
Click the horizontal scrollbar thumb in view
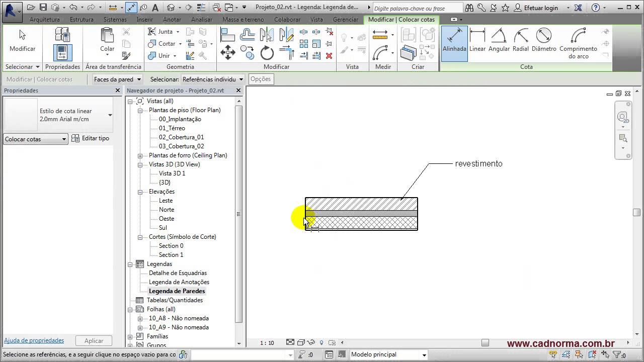485,342
